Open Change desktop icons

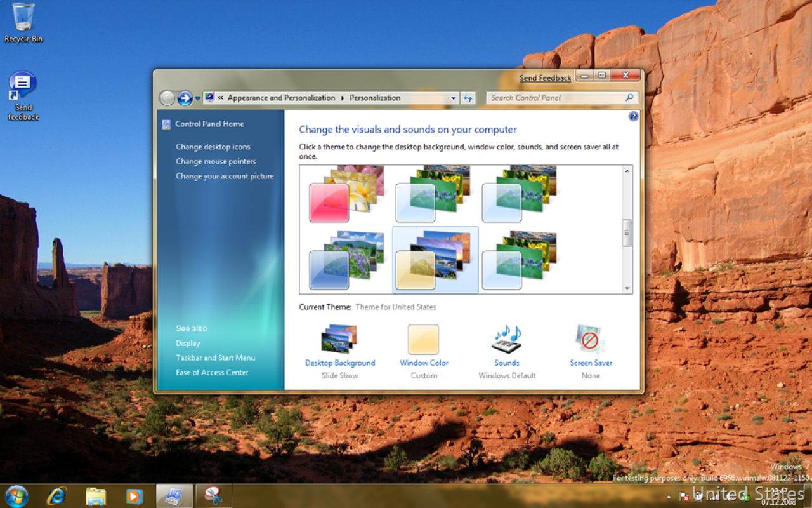(213, 147)
